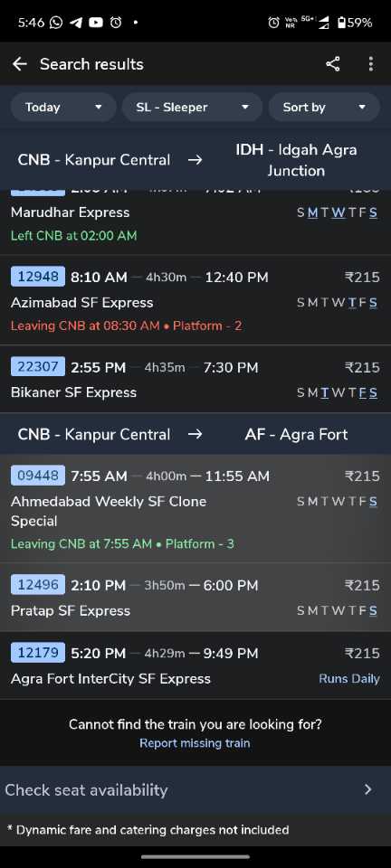Select the Bikaner SF Express train entry
391x868 pixels.
point(195,379)
